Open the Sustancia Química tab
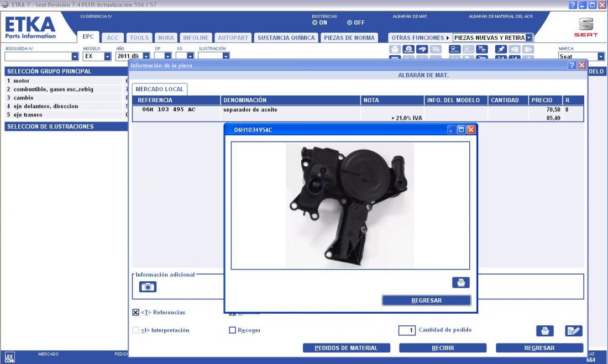This screenshot has width=608, height=364. click(x=286, y=38)
